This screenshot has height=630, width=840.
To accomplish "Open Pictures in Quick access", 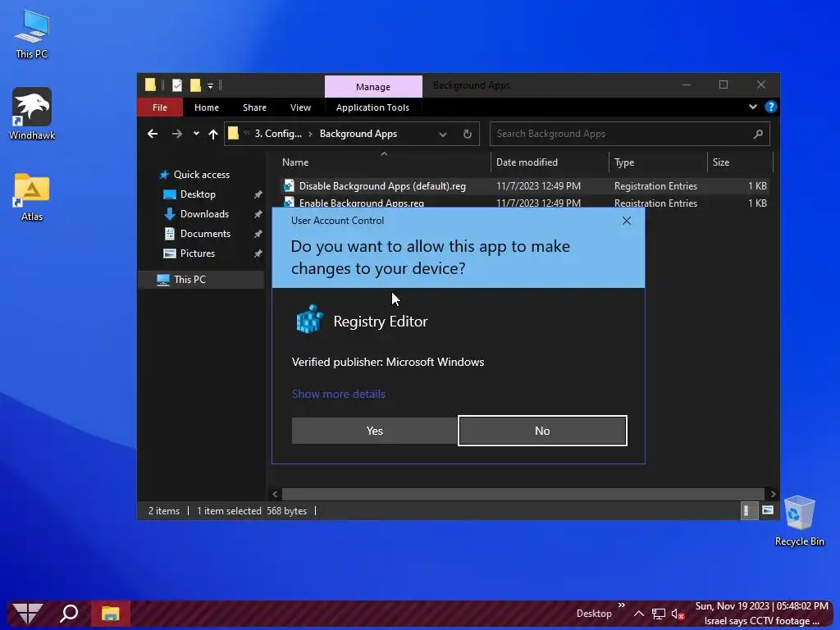I will pos(197,253).
